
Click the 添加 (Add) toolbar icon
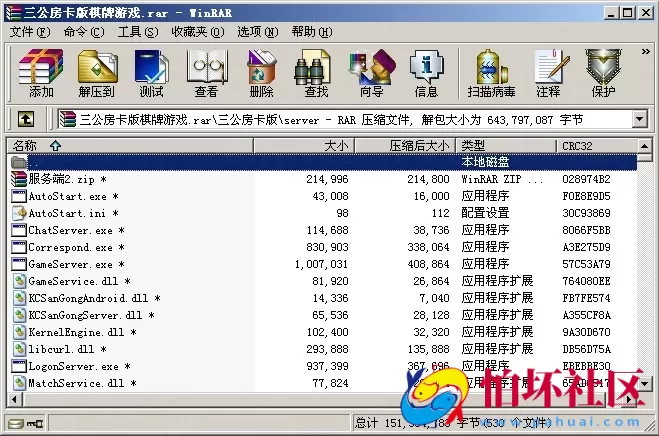41,74
